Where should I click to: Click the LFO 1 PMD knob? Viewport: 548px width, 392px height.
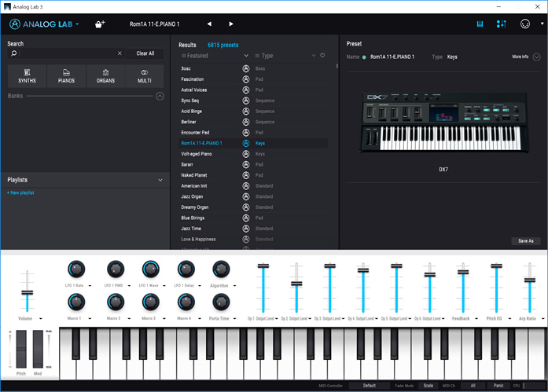point(116,269)
